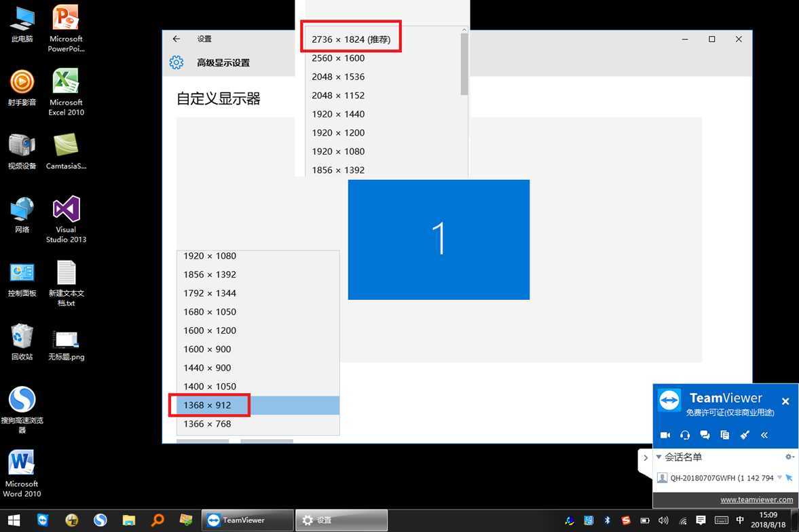This screenshot has height=532, width=799.
Task: Choose 2736 × 1824 (推荐) resolution
Action: point(351,39)
